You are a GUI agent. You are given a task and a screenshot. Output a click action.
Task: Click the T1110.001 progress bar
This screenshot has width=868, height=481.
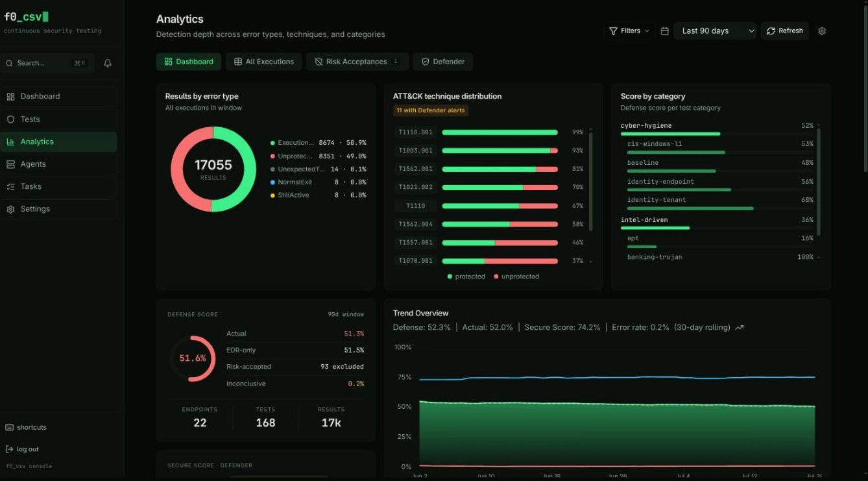click(500, 132)
